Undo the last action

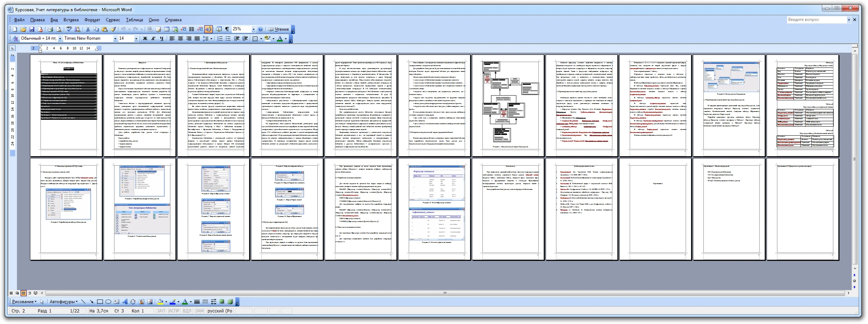click(123, 29)
